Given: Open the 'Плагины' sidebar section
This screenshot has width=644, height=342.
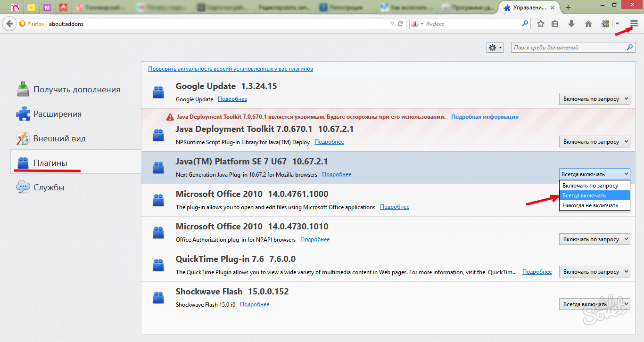Looking at the screenshot, I should [x=75, y=163].
